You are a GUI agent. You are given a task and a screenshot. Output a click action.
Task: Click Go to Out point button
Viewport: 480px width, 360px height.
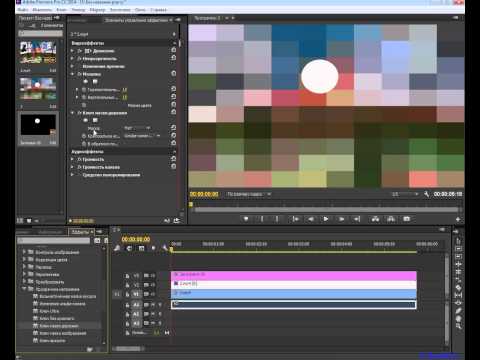[x=357, y=219]
